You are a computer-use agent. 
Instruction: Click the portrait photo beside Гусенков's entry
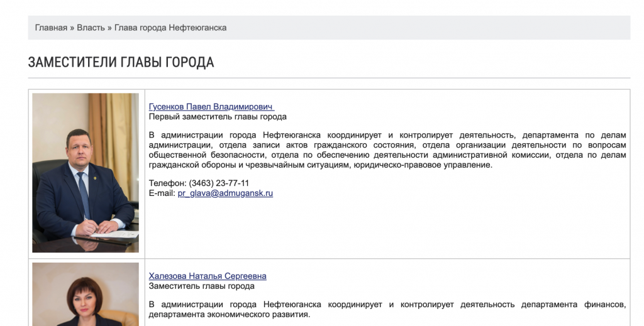tap(86, 173)
